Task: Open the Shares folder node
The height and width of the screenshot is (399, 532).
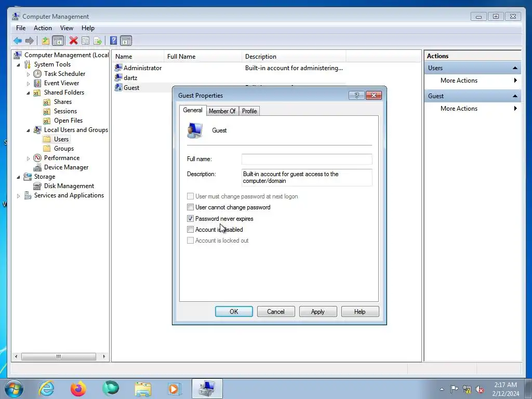Action: click(x=63, y=102)
